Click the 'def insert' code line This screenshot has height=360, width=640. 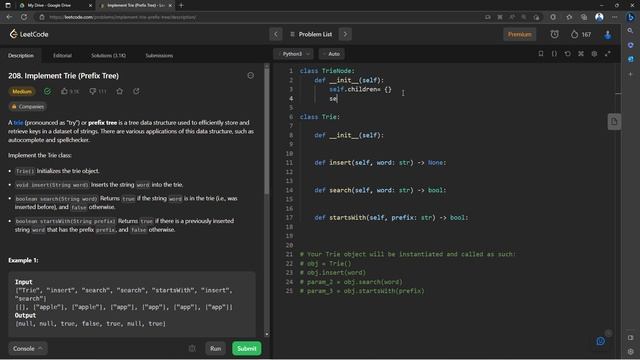[380, 162]
